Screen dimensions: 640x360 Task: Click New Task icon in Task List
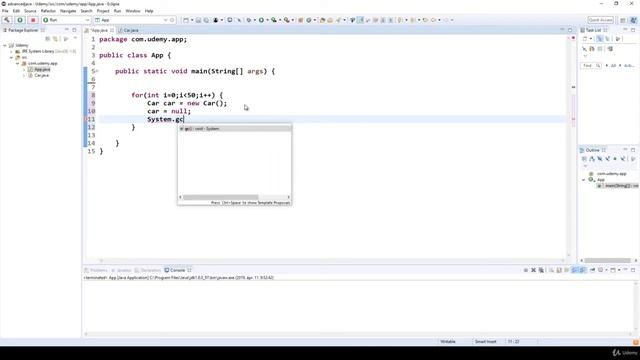(585, 39)
